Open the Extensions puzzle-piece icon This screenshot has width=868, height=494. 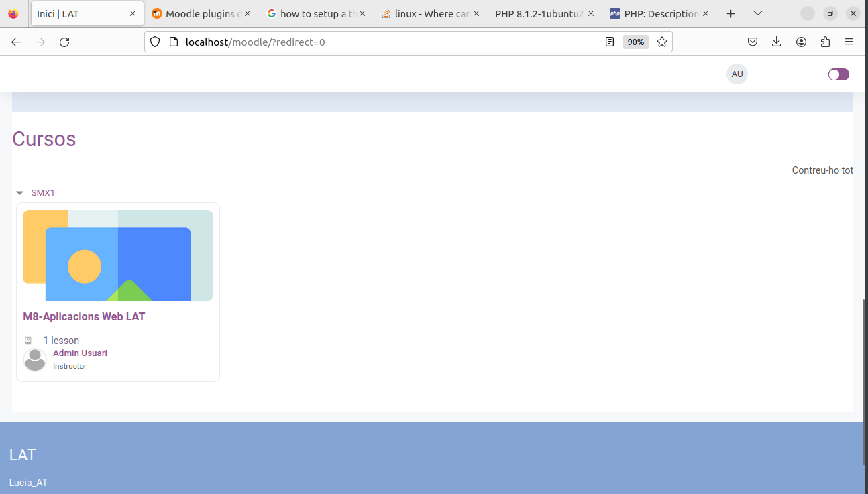(x=824, y=42)
